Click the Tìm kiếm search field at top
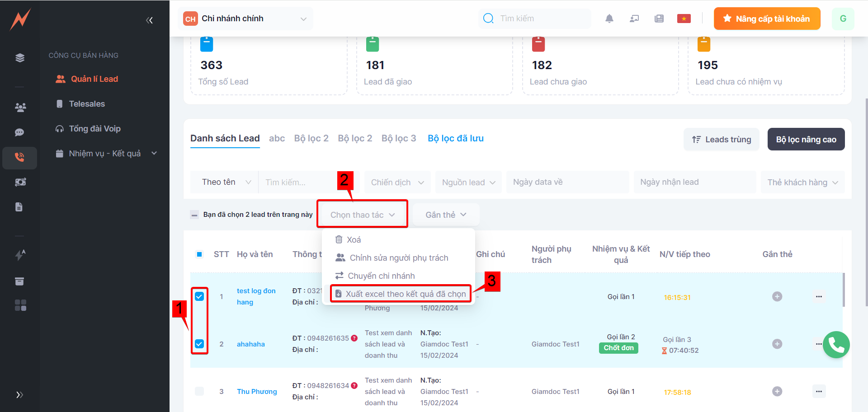The width and height of the screenshot is (868, 412). 538,19
